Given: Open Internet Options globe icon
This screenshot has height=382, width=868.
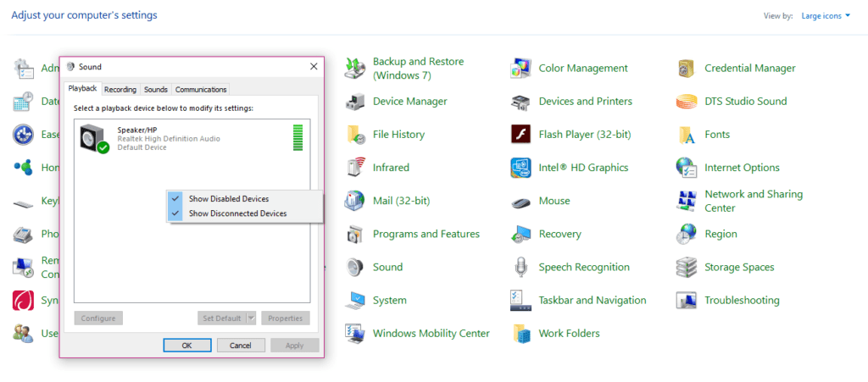Looking at the screenshot, I should pyautogui.click(x=687, y=168).
